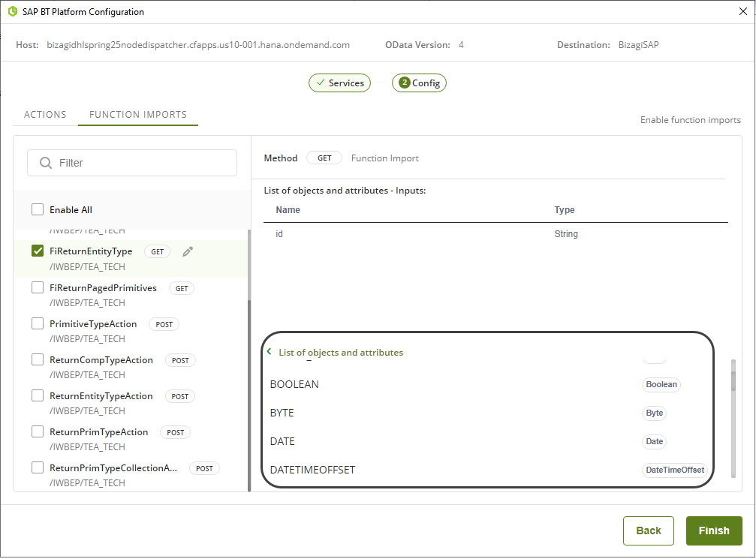Click the magnifier icon in Filter box

pos(46,163)
